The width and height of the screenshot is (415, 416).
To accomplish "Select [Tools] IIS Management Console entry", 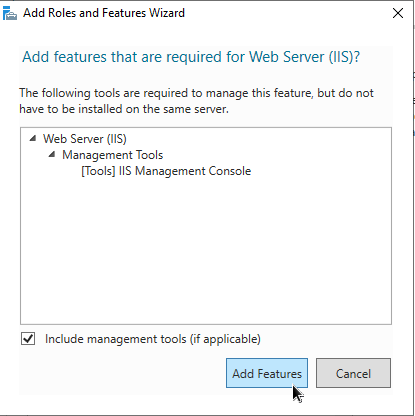I will [166, 171].
